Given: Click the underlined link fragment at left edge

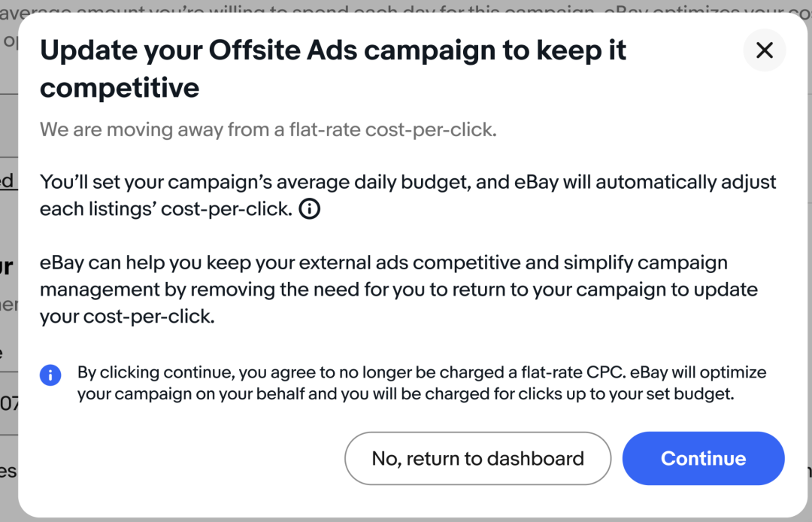Looking at the screenshot, I should point(7,181).
